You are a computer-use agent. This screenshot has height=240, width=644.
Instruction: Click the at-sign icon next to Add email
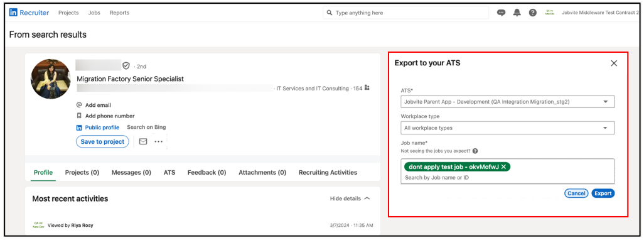79,105
